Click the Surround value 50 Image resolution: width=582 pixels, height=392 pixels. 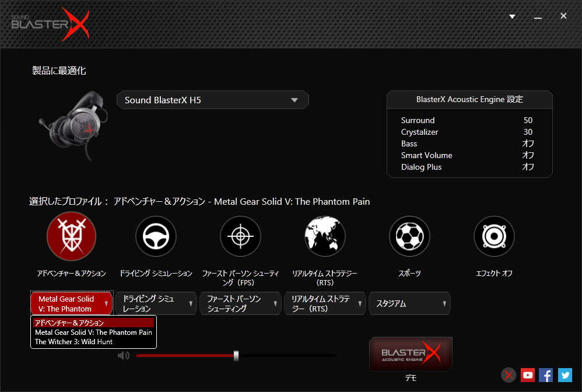(x=528, y=120)
